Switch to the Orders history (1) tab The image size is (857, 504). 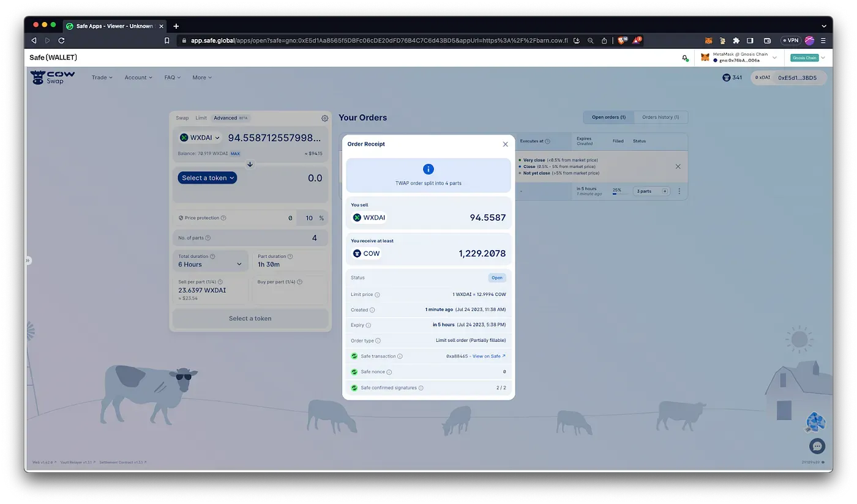[x=661, y=117]
